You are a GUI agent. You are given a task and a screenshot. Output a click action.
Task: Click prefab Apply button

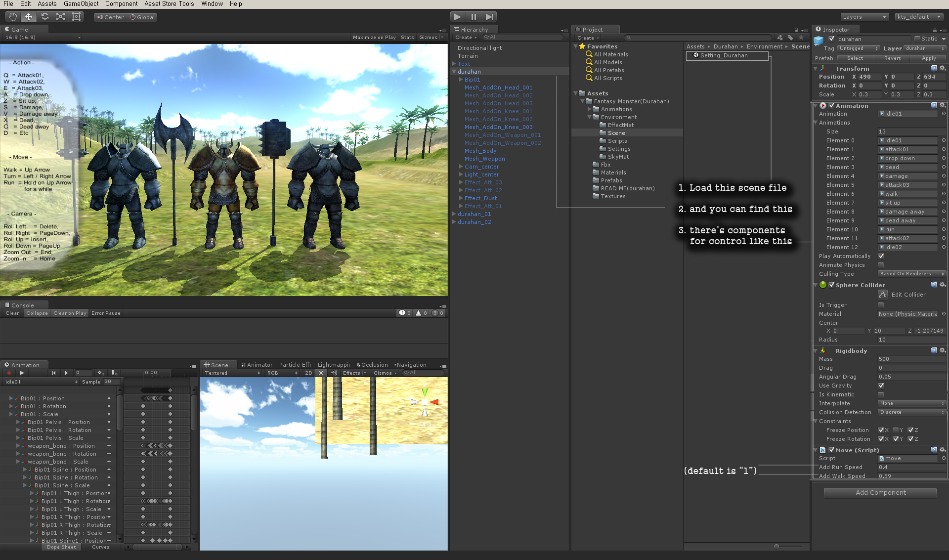(929, 58)
